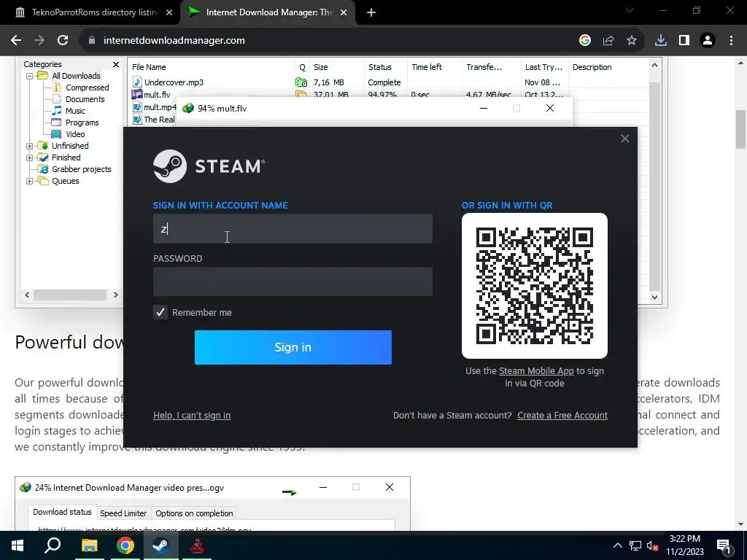
Task: Go forward in the browser
Action: (x=39, y=40)
